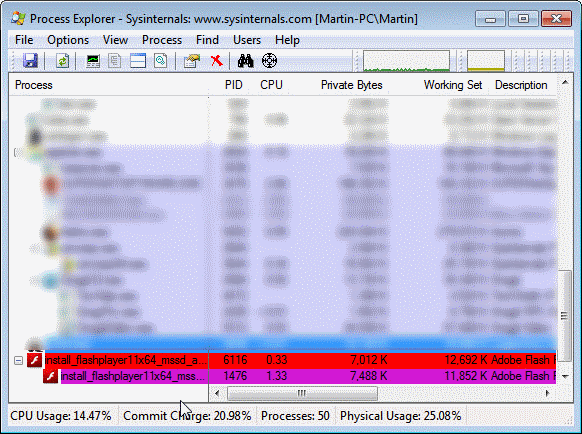The image size is (582, 434).
Task: Sort by the Private Bytes column header
Action: click(352, 85)
